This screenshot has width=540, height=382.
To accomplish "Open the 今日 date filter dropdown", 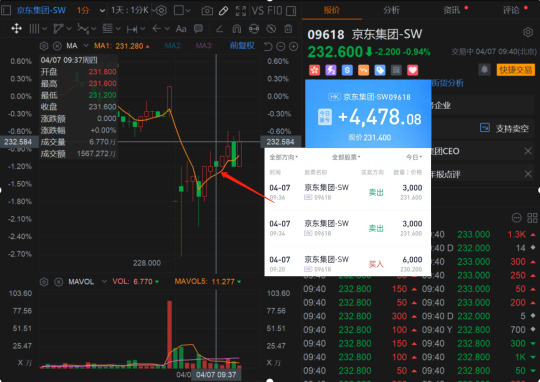I will click(x=414, y=157).
